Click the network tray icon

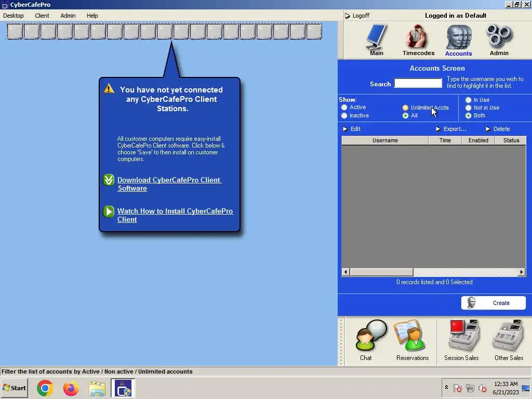click(x=470, y=388)
